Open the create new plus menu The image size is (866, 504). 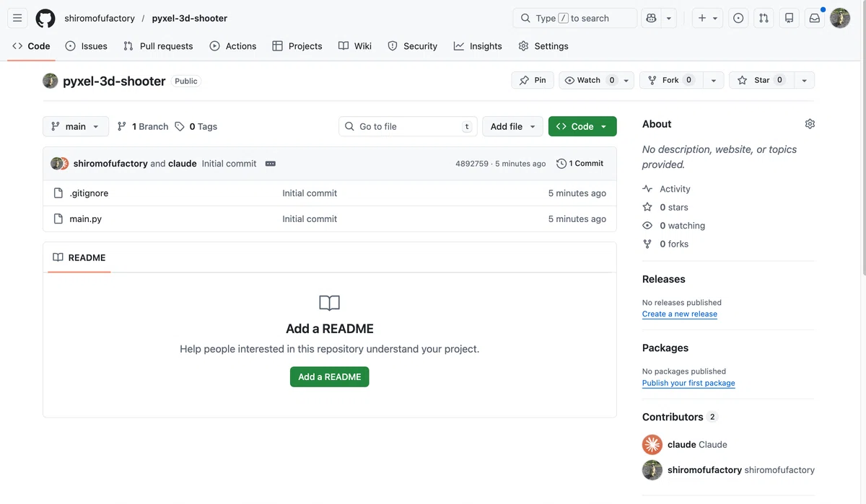point(708,18)
